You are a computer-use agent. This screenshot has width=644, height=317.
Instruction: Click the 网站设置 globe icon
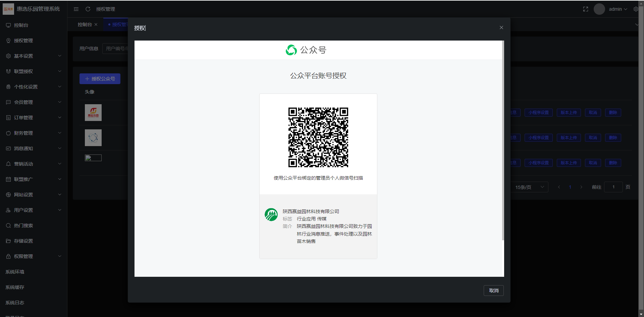(8, 195)
